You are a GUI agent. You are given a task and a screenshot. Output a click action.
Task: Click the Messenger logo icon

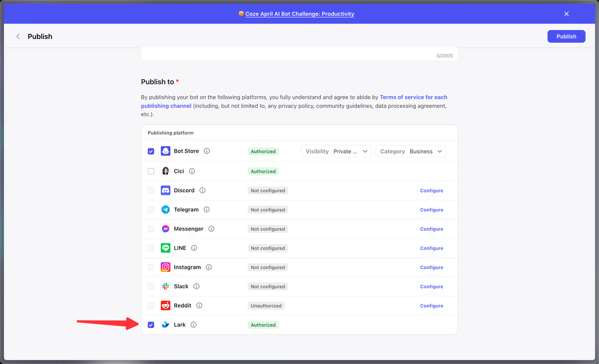pos(166,229)
